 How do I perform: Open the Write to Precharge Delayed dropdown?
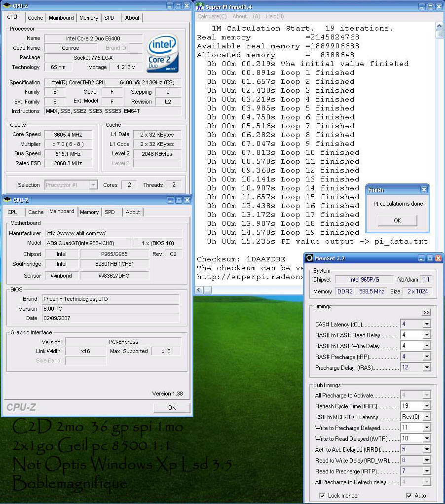coord(427,428)
